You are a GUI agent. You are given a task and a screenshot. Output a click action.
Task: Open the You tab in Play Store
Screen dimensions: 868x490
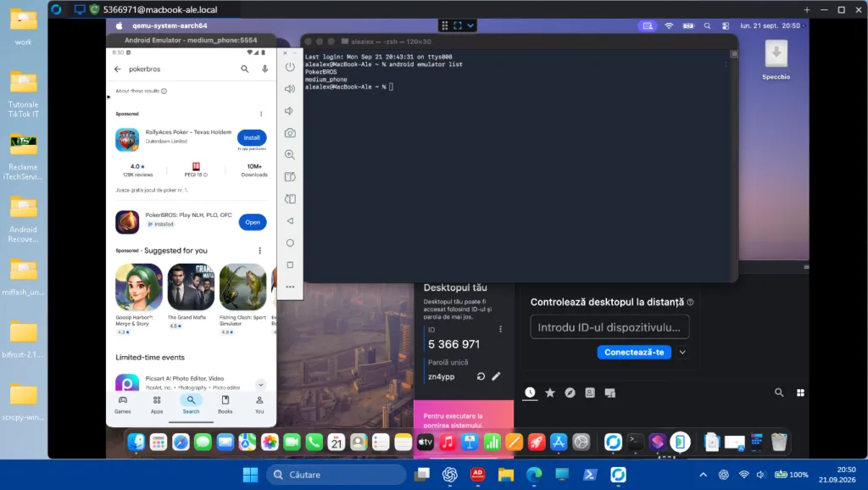(x=259, y=404)
